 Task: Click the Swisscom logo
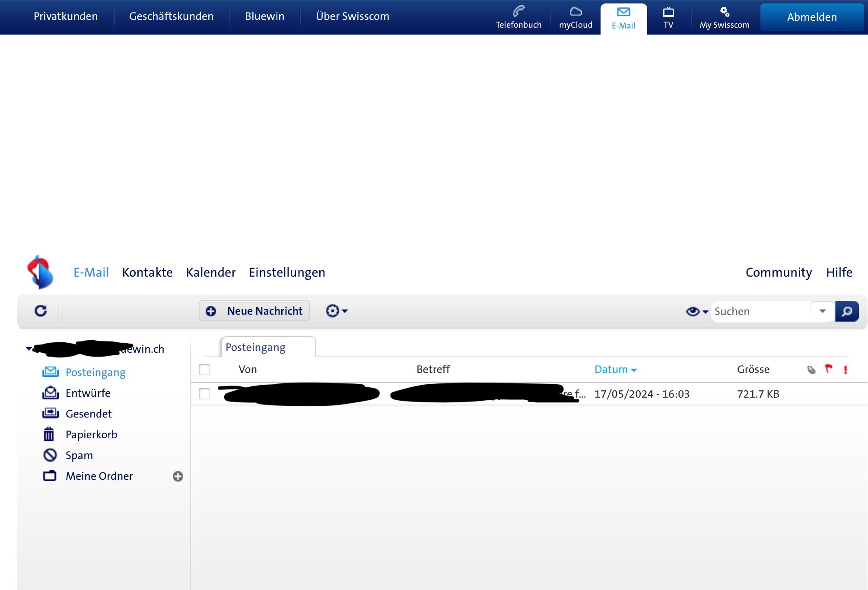coord(40,272)
